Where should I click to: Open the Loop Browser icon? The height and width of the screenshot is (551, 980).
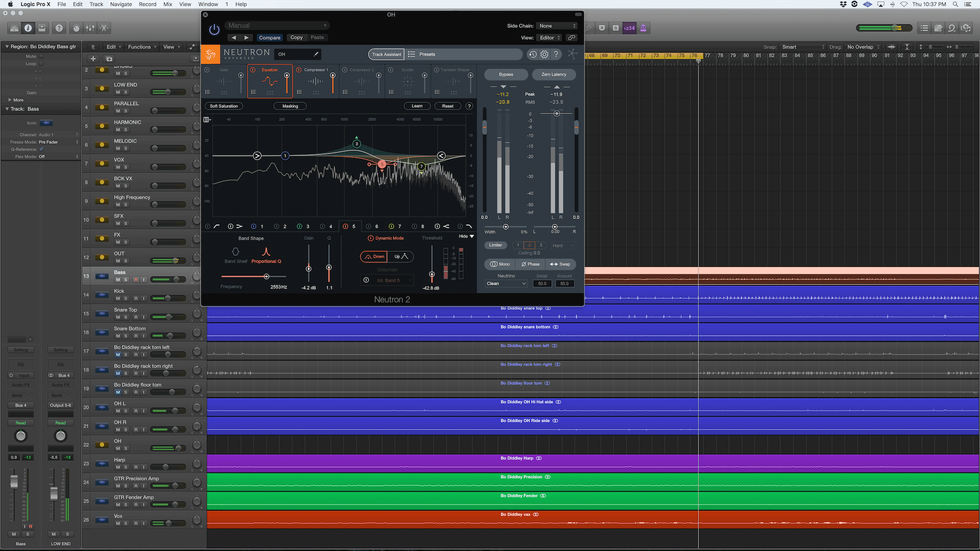pos(952,28)
